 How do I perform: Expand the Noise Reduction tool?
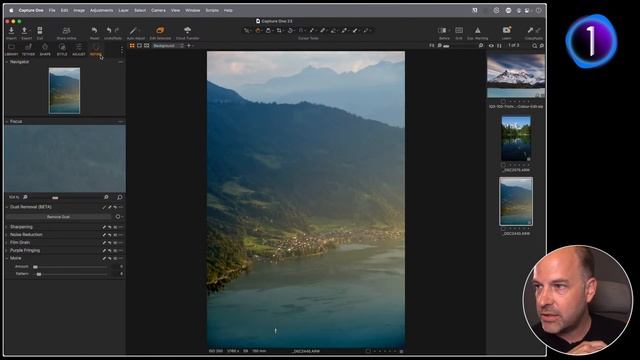coord(7,235)
